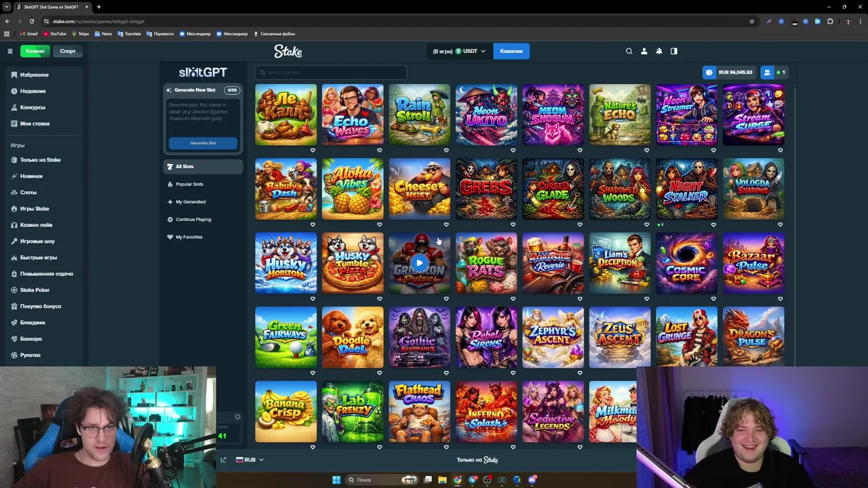Open Discord icon in taskbar
This screenshot has width=868, height=488.
[x=532, y=480]
